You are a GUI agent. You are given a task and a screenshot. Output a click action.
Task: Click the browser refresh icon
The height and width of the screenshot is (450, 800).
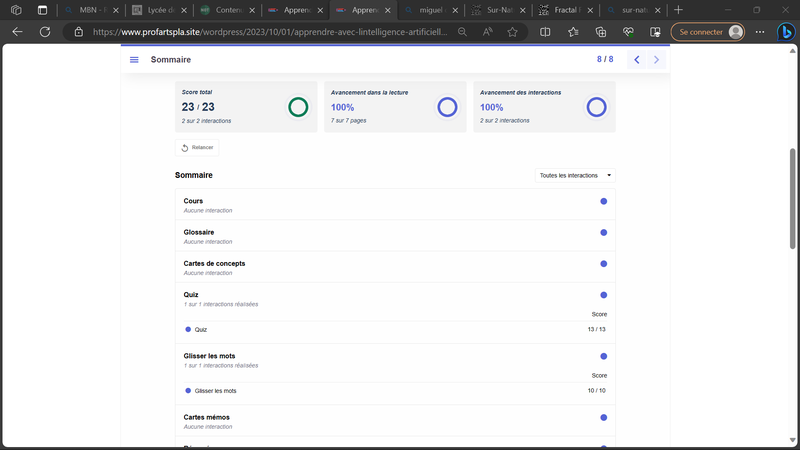coord(45,32)
